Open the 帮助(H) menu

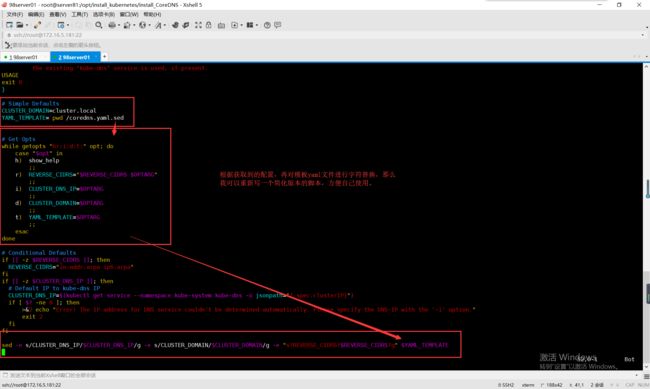click(152, 14)
